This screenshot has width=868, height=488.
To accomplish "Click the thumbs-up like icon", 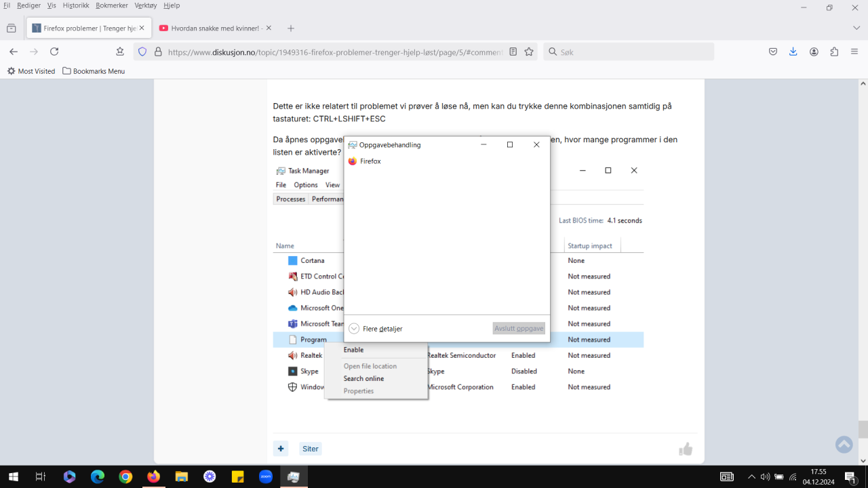I will pos(686,449).
